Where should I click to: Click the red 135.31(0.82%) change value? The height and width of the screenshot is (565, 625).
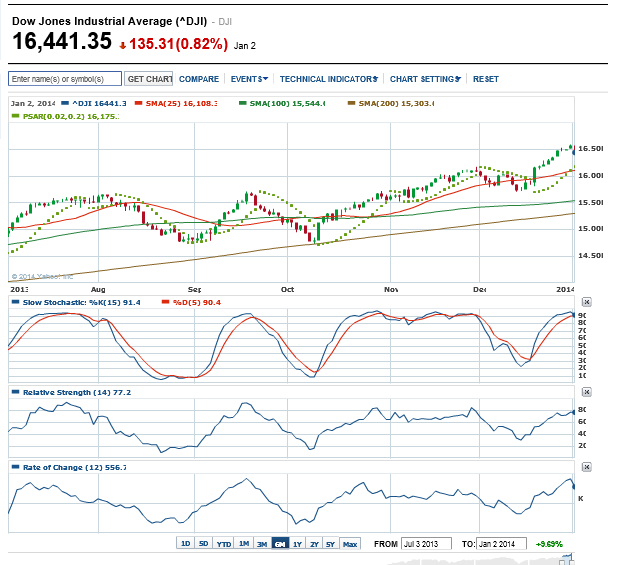coord(178,43)
